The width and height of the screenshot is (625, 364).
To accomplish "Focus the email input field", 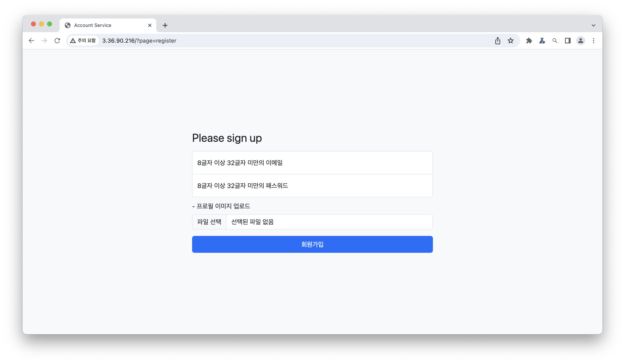I will point(312,163).
